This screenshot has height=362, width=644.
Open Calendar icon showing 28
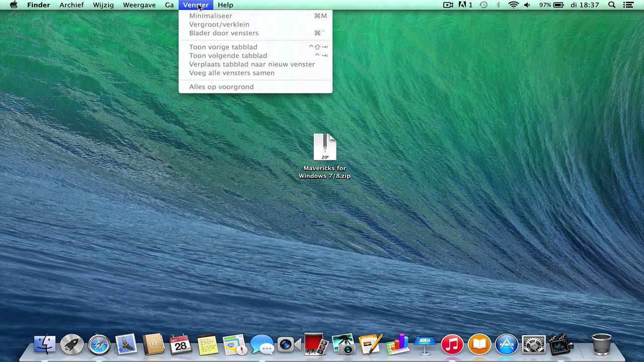(x=181, y=344)
